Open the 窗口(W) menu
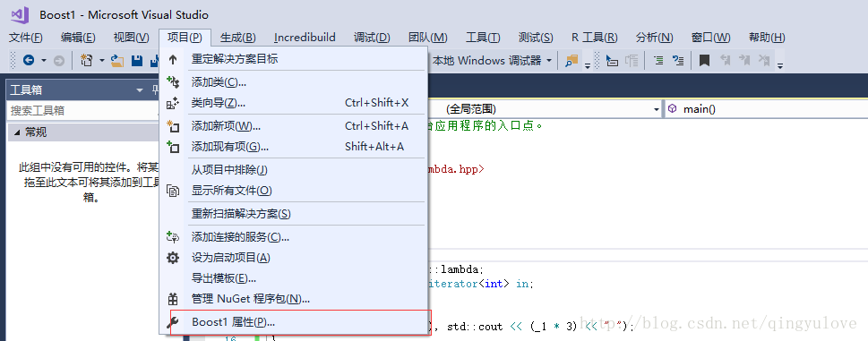The width and height of the screenshot is (868, 341). (x=710, y=38)
